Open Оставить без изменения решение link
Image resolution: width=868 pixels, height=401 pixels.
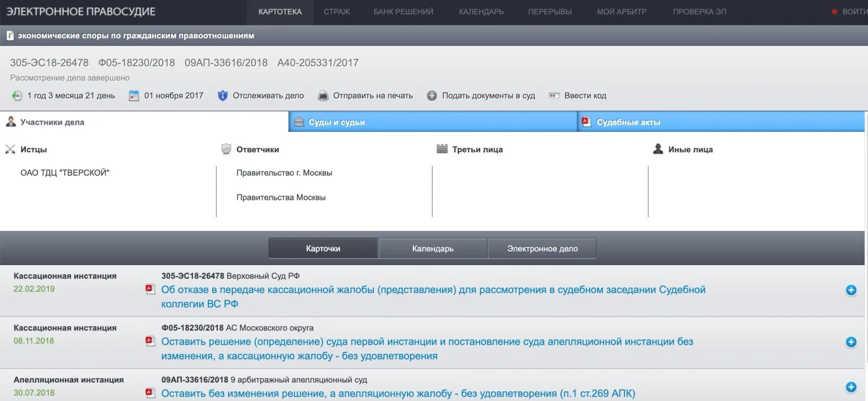coord(398,393)
